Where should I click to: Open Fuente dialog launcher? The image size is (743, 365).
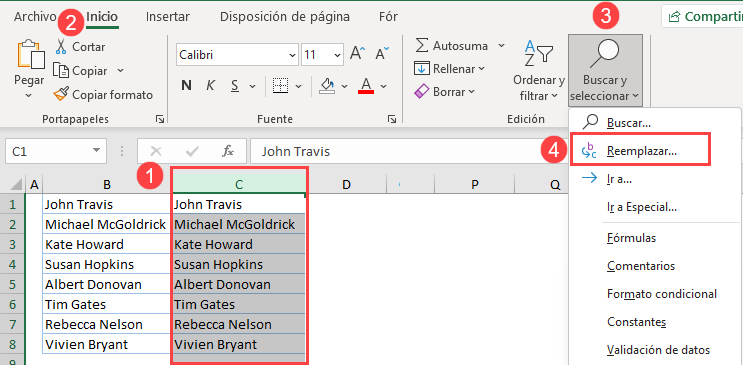click(391, 119)
